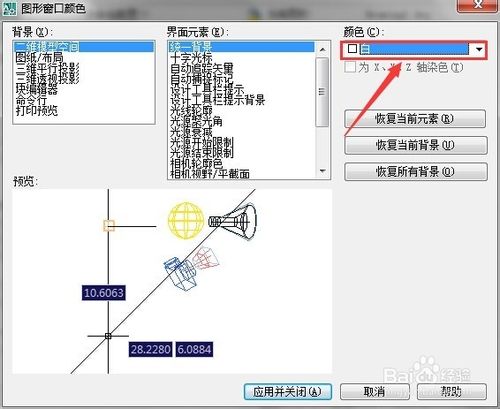Click blue camera glyph in preview
This screenshot has width=500, height=409.
[x=180, y=273]
